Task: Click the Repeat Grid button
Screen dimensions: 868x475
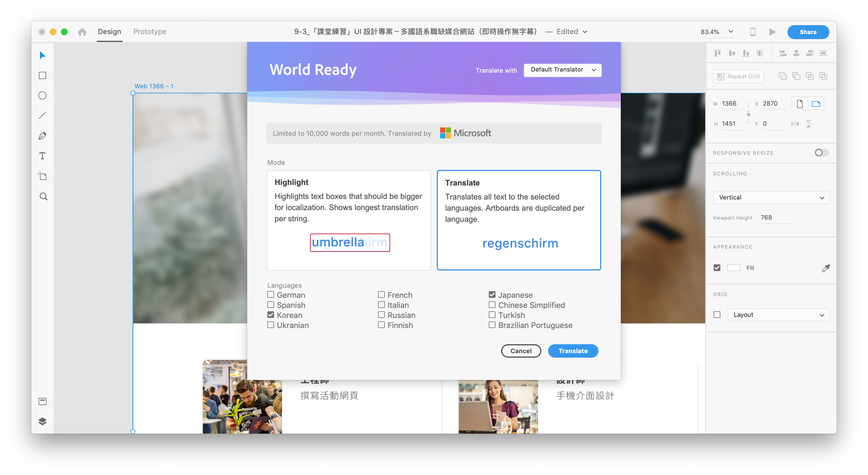Action: pos(738,76)
